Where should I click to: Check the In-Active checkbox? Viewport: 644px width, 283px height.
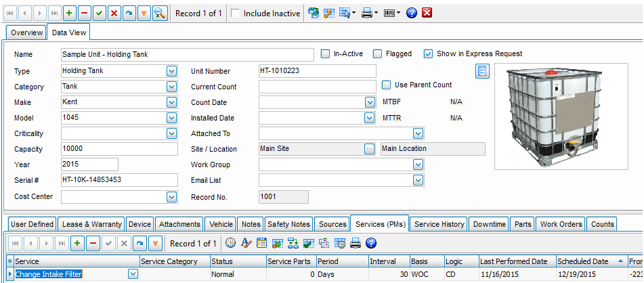(325, 53)
